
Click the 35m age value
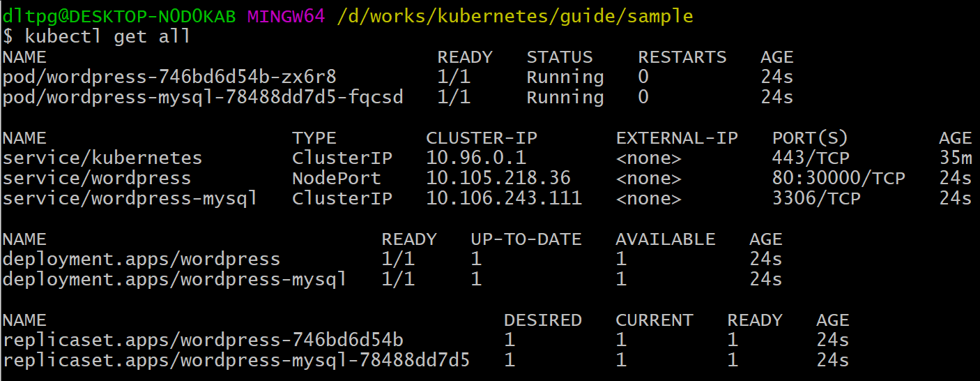click(x=956, y=158)
